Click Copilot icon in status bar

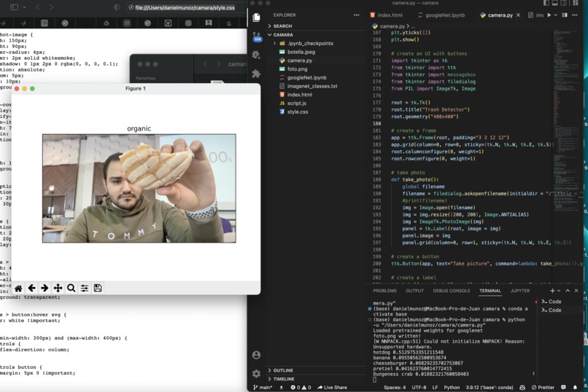click(522, 387)
